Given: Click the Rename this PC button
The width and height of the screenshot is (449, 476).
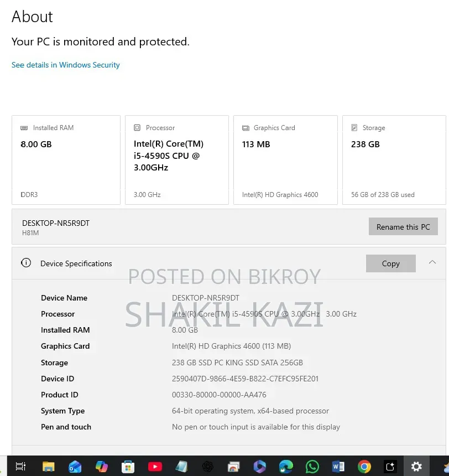Looking at the screenshot, I should (x=403, y=226).
